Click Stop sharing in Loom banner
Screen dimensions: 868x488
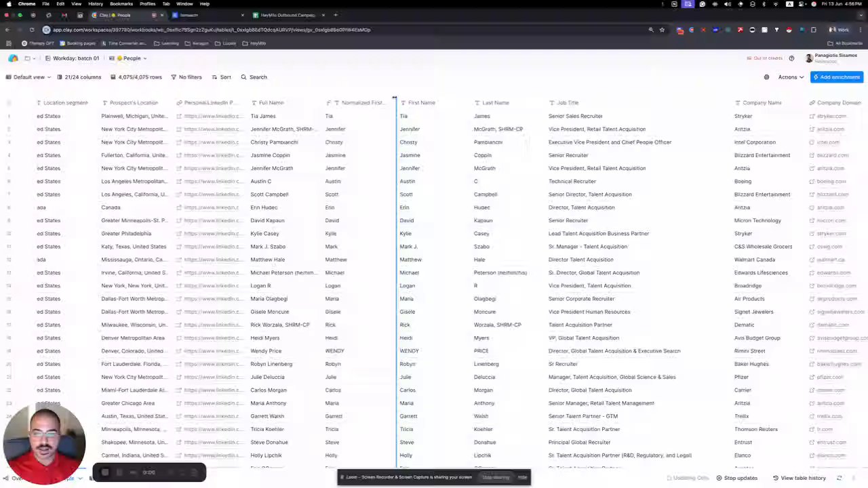click(x=496, y=478)
